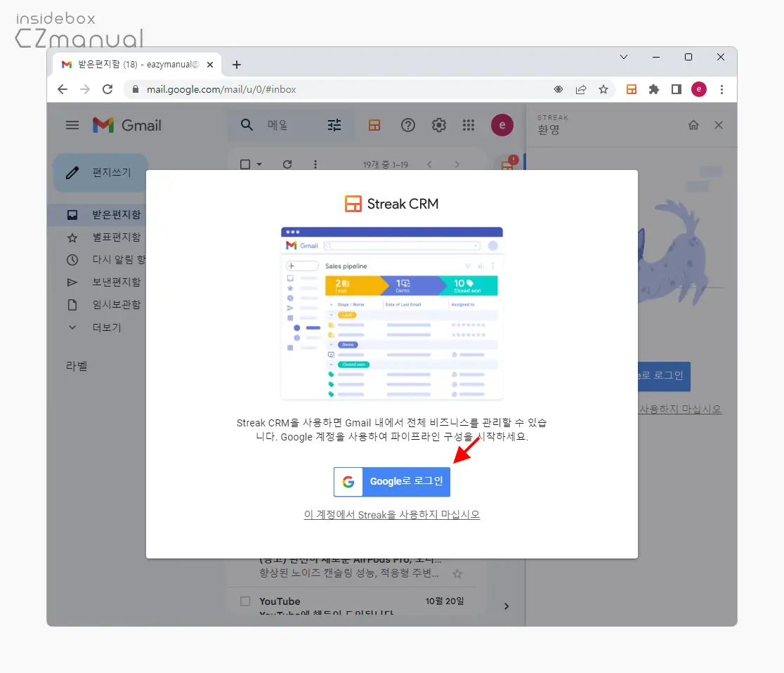
Task: Refresh the inbox with the mail toolbar refresh icon
Action: [287, 164]
